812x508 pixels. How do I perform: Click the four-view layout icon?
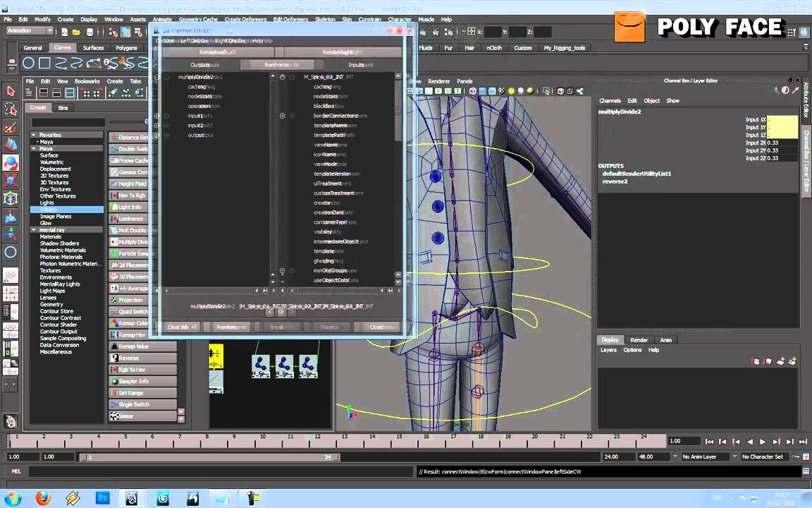(x=11, y=294)
